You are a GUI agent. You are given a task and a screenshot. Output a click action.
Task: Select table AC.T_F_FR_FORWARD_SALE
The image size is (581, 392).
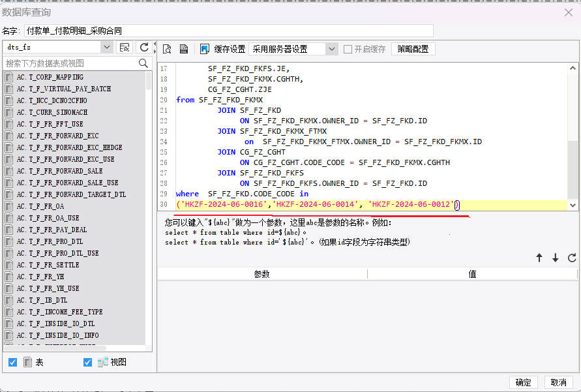(x=59, y=171)
